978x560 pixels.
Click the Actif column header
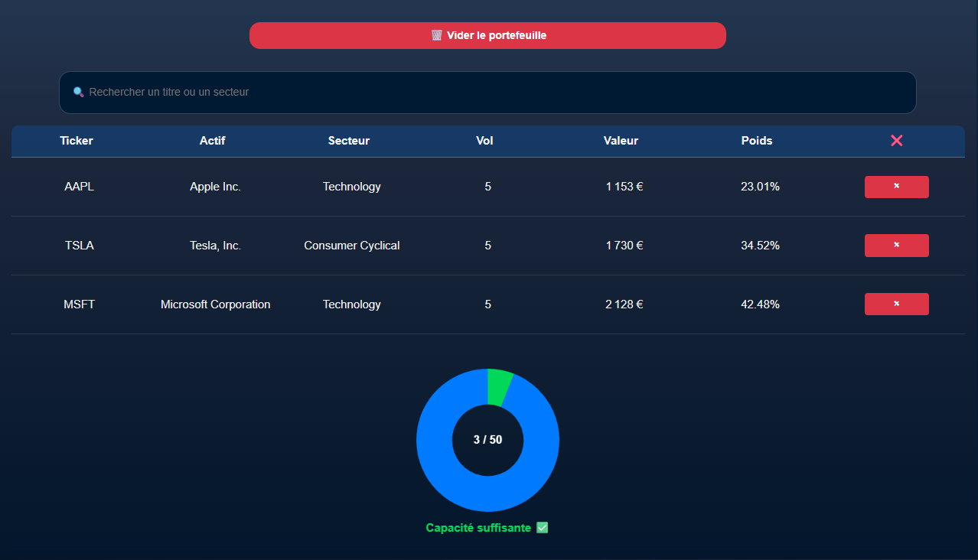(213, 141)
